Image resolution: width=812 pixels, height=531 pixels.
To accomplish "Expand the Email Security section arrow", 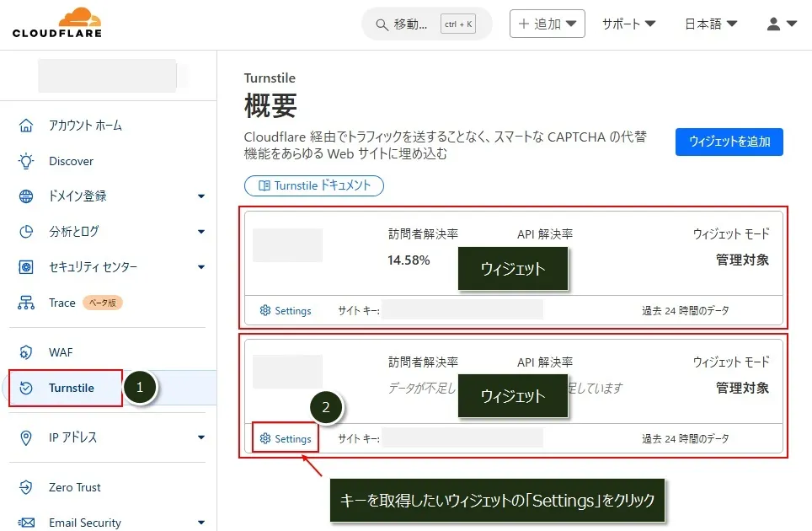I will [x=201, y=523].
